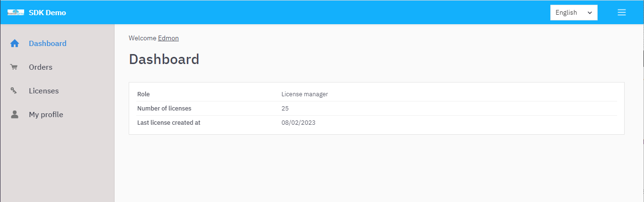
Task: Navigate to My profile label
Action: pos(46,115)
